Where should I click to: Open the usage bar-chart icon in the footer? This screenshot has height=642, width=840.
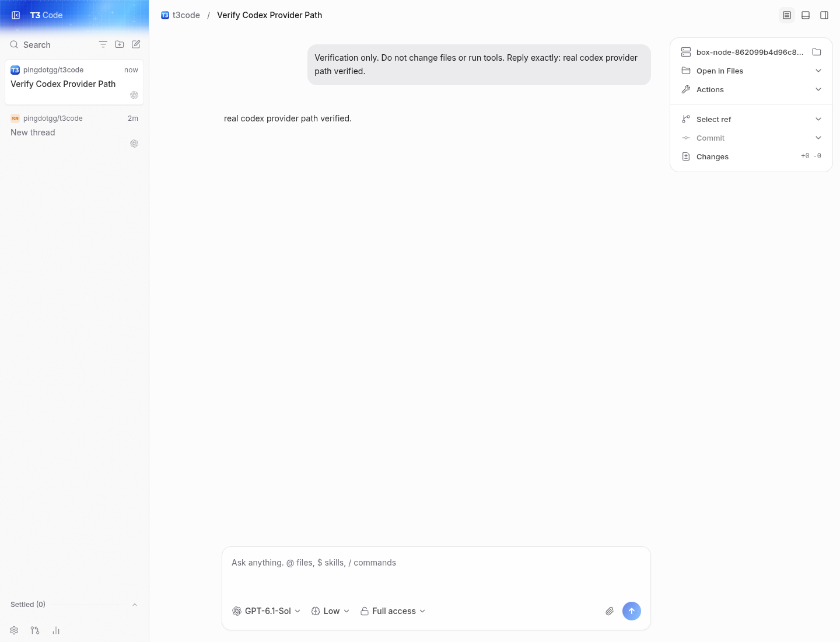click(56, 630)
